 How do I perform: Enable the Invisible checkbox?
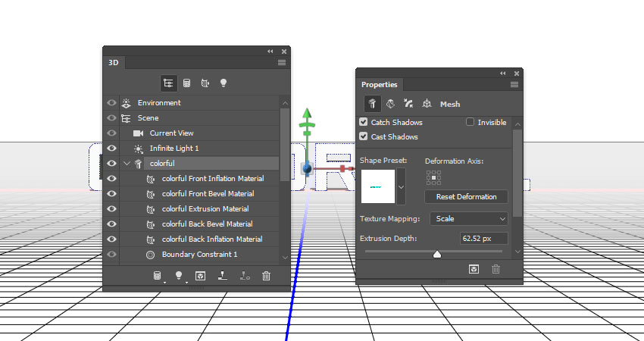[470, 122]
